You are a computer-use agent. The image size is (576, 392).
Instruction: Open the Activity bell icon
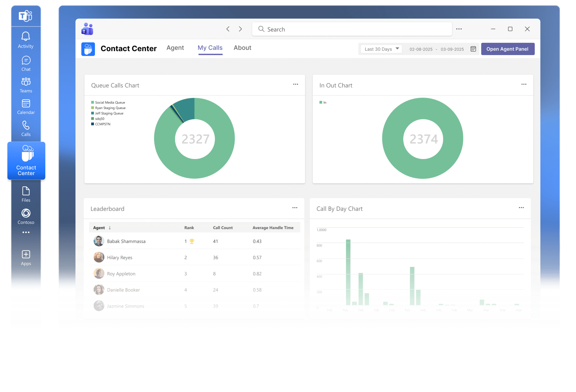coord(26,37)
